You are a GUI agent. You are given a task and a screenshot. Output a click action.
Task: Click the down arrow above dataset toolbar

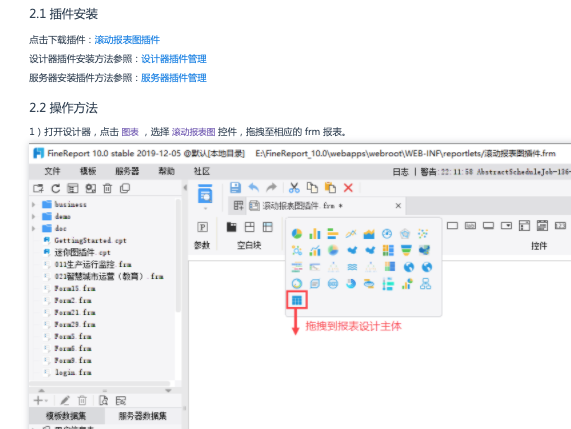pos(168,390)
